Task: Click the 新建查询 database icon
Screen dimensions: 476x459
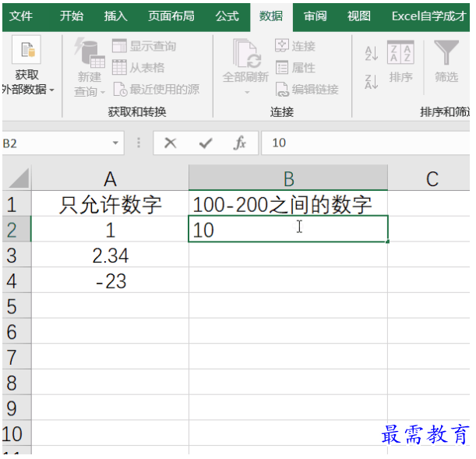Action: point(90,52)
